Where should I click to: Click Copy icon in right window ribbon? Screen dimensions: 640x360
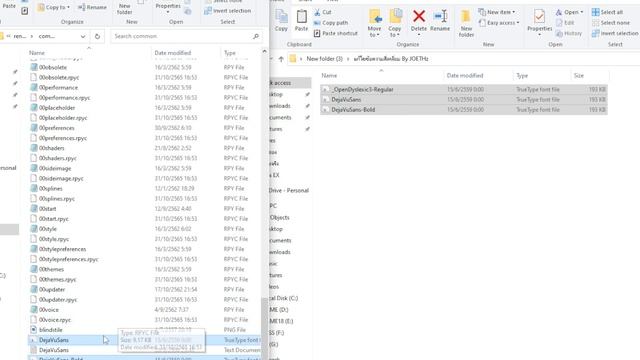[x=281, y=20]
